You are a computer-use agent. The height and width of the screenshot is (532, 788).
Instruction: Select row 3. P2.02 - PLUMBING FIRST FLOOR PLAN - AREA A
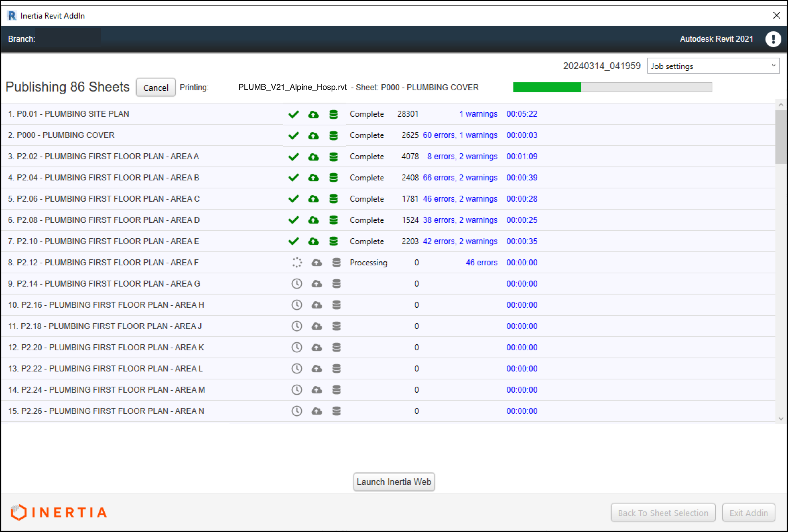pyautogui.click(x=388, y=156)
